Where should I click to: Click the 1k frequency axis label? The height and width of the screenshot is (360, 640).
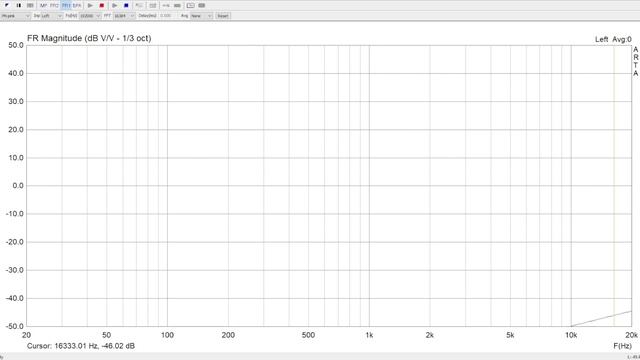point(369,335)
